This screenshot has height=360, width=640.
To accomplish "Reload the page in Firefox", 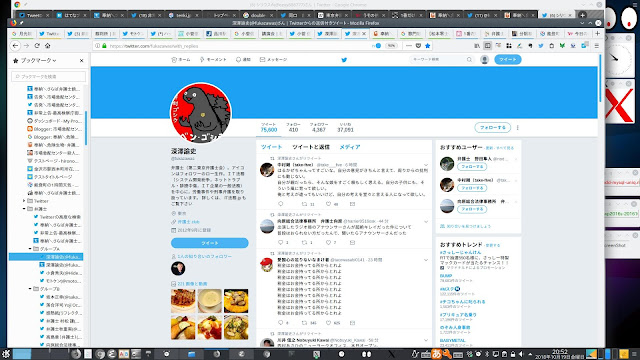I will (37, 46).
